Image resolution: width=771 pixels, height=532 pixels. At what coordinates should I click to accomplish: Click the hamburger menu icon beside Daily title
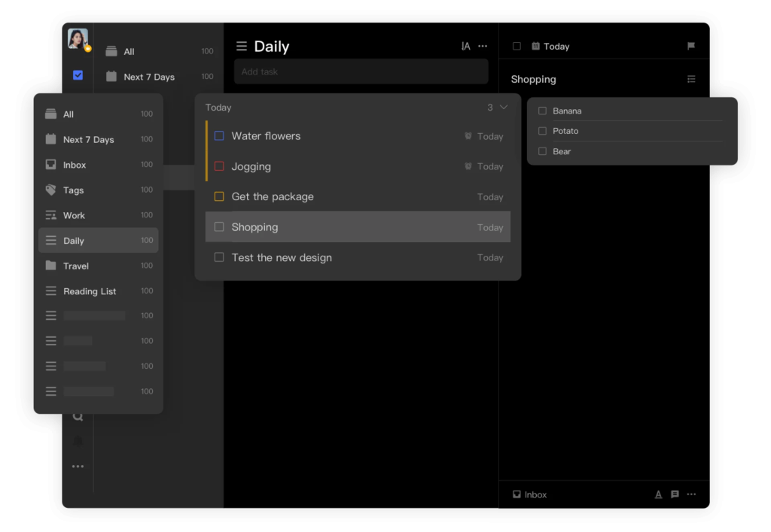pyautogui.click(x=242, y=47)
